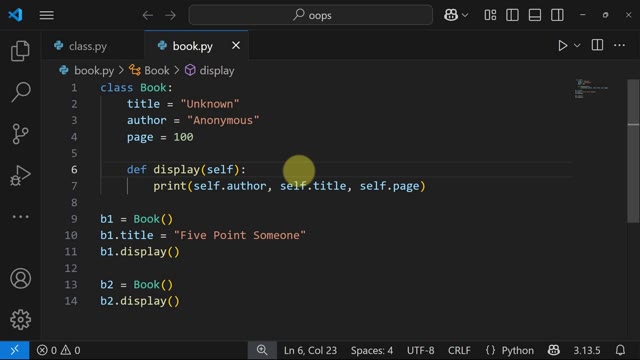Split editor right icon

(597, 45)
